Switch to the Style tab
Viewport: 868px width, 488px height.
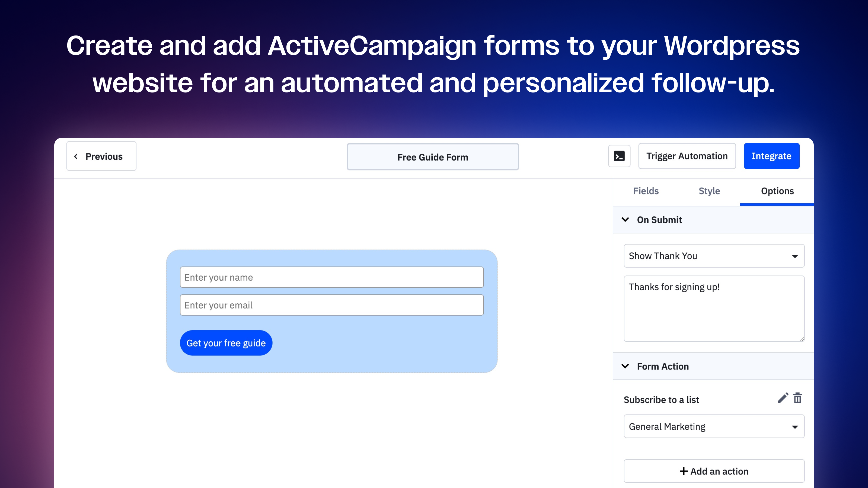tap(709, 191)
